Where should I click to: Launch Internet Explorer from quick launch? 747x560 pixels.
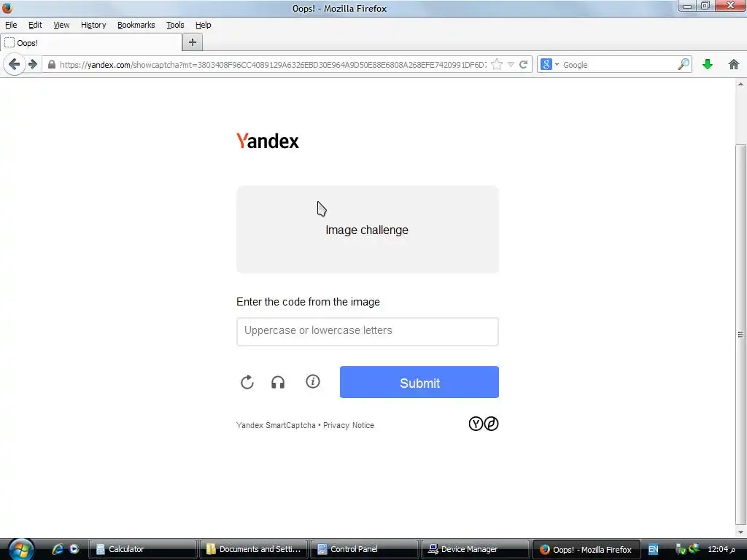click(58, 549)
